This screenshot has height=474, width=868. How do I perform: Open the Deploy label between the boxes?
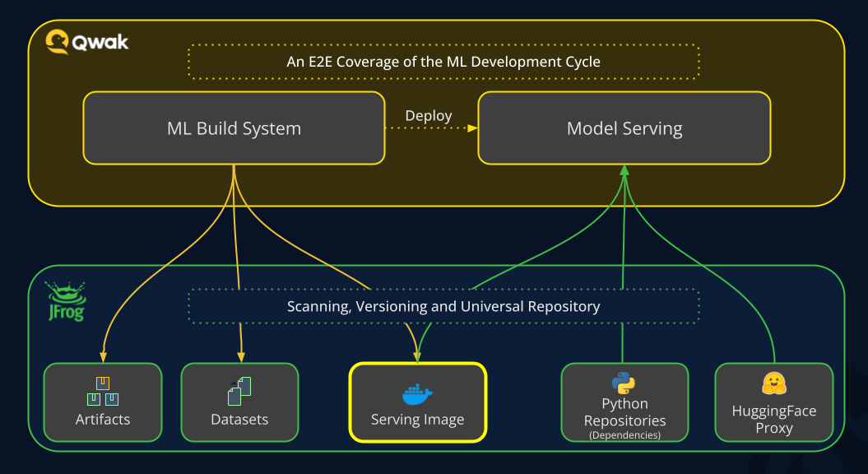point(428,115)
